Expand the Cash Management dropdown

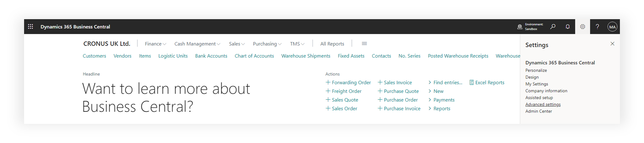tap(197, 44)
